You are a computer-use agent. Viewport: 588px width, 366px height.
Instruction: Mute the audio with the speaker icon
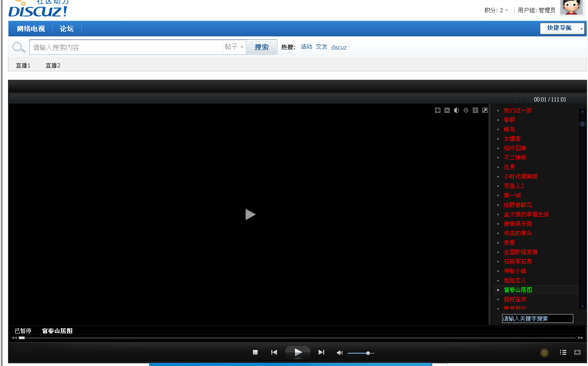pos(339,353)
